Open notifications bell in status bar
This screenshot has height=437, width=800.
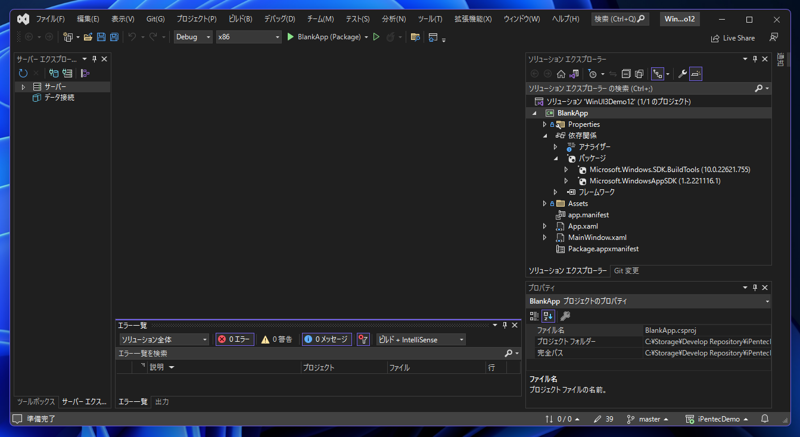tap(764, 419)
